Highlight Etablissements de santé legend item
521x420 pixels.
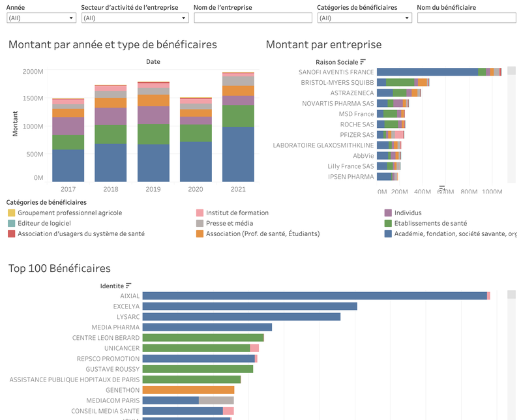(430, 223)
